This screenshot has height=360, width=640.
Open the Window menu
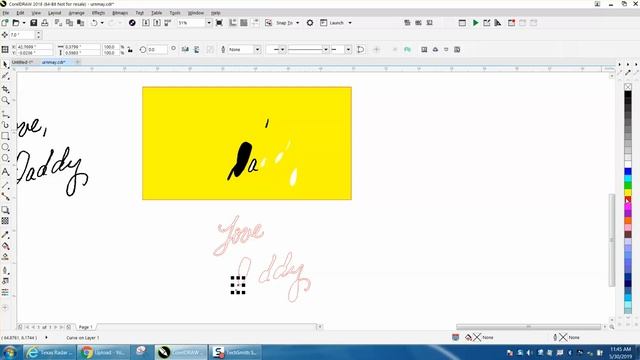[x=196, y=13]
